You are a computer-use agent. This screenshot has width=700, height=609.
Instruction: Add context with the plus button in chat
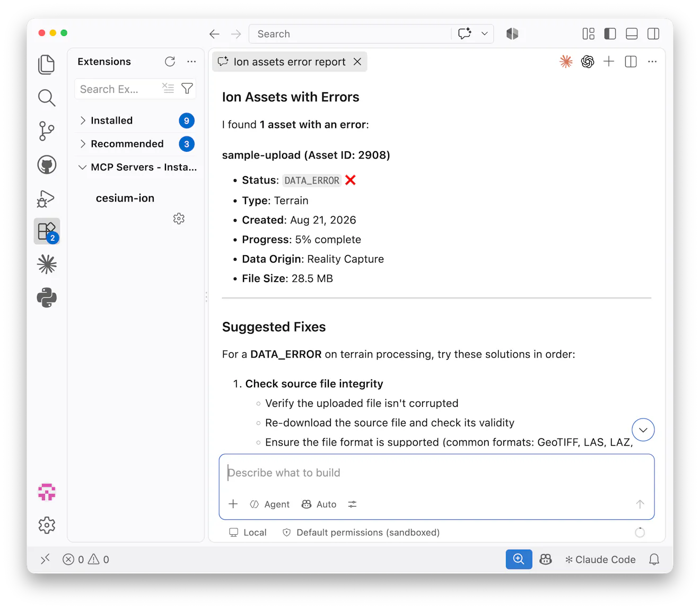point(233,504)
